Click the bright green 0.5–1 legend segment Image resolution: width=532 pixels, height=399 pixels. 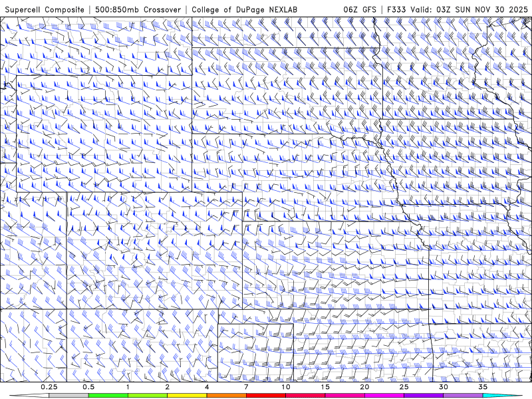point(108,396)
